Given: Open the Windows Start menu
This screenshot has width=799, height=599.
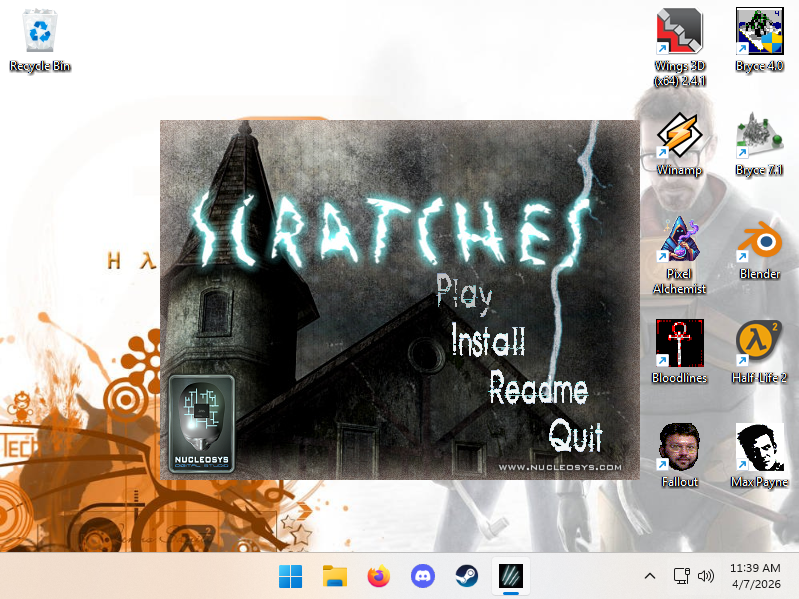Looking at the screenshot, I should tap(290, 577).
